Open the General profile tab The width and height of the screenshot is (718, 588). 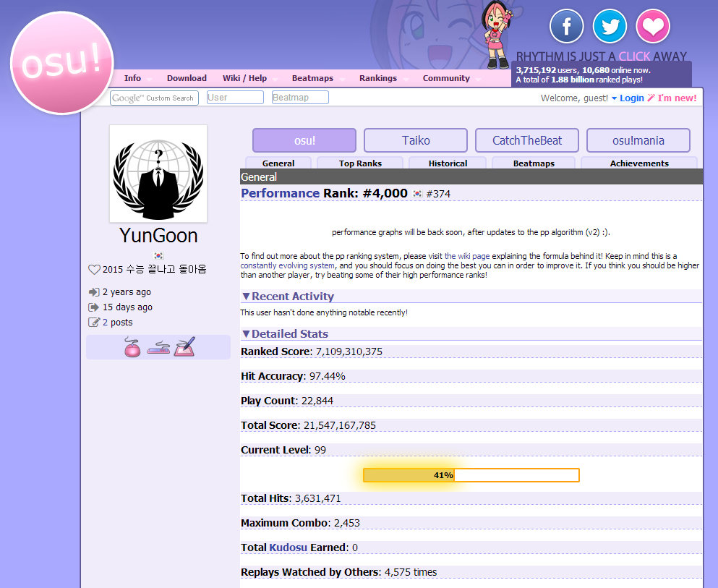[x=278, y=163]
